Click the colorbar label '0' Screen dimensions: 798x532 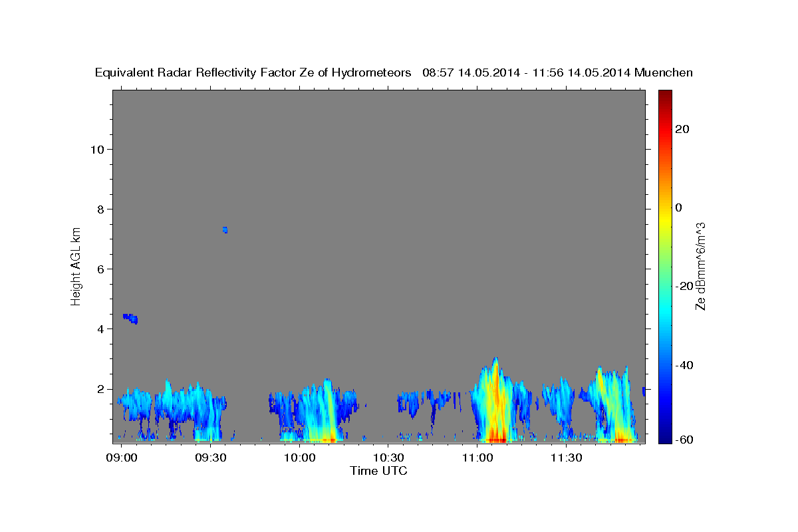click(679, 207)
